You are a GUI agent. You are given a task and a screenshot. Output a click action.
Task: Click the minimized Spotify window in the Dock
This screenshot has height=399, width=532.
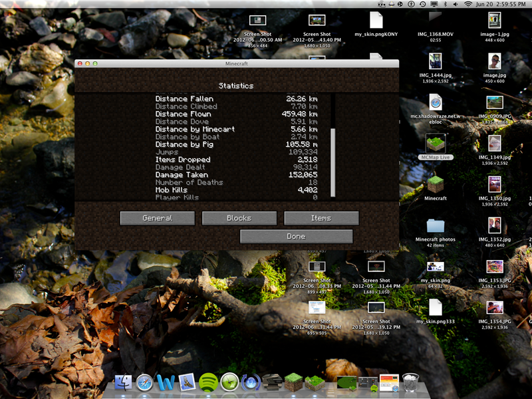coord(368,384)
